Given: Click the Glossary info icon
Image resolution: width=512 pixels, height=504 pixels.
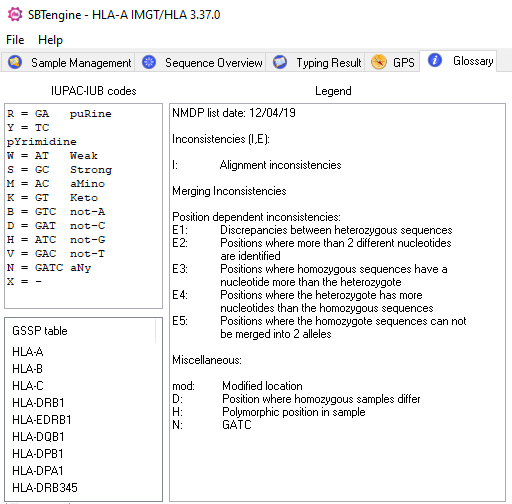Looking at the screenshot, I should click(435, 60).
